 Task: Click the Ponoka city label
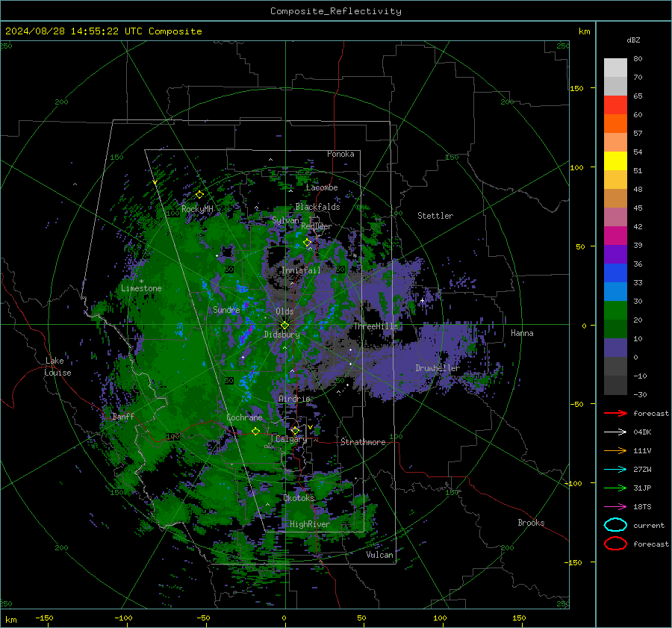click(340, 154)
